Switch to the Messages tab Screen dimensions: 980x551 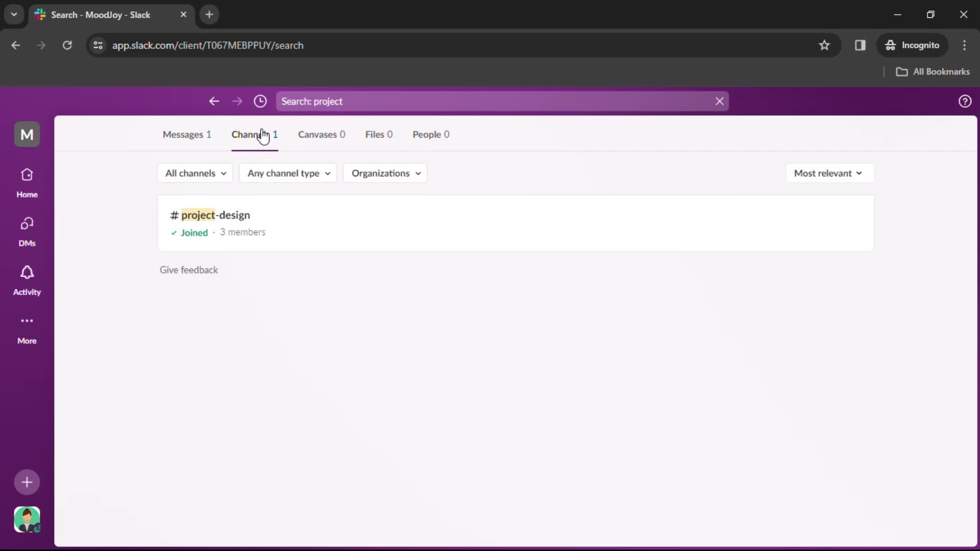coord(186,134)
